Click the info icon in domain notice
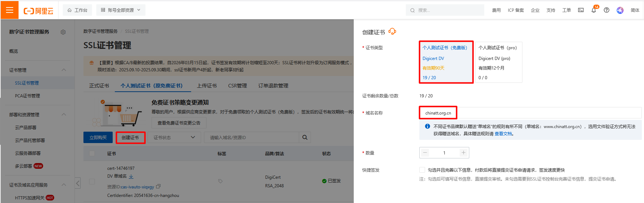 point(428,126)
